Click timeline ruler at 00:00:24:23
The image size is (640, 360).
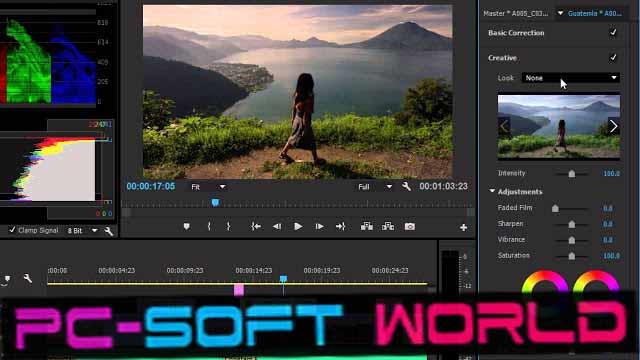click(390, 270)
